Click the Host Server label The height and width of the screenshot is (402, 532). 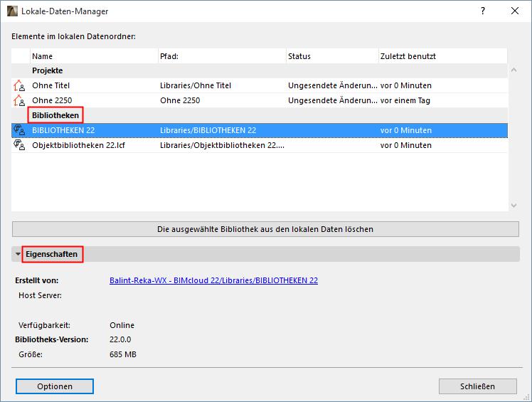tap(40, 295)
